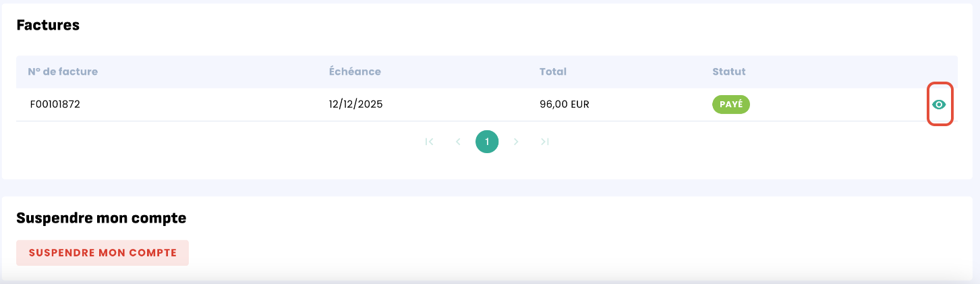
Task: Jump to the last invoices page
Action: pos(545,142)
